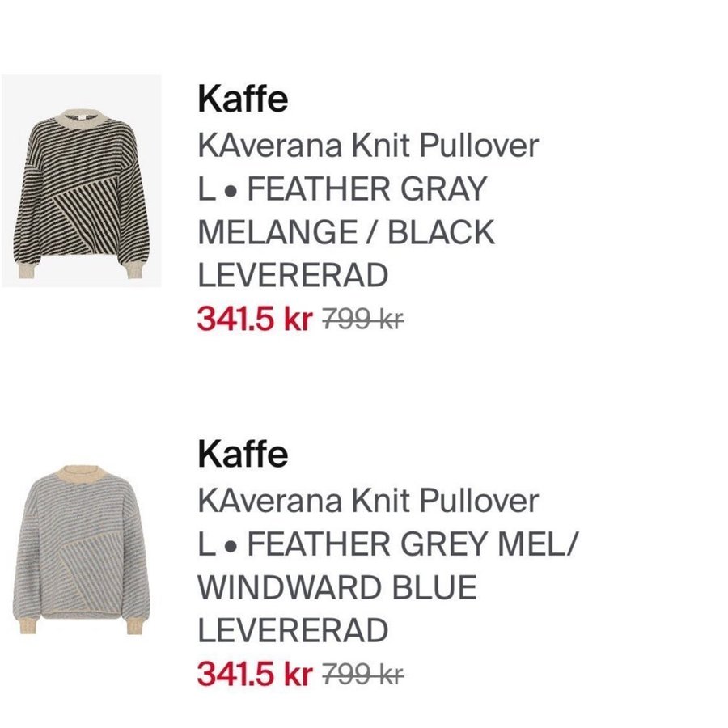Click Kaffe brand name above the Windward Blue pullover
Image resolution: width=728 pixels, height=728 pixels.
(243, 455)
